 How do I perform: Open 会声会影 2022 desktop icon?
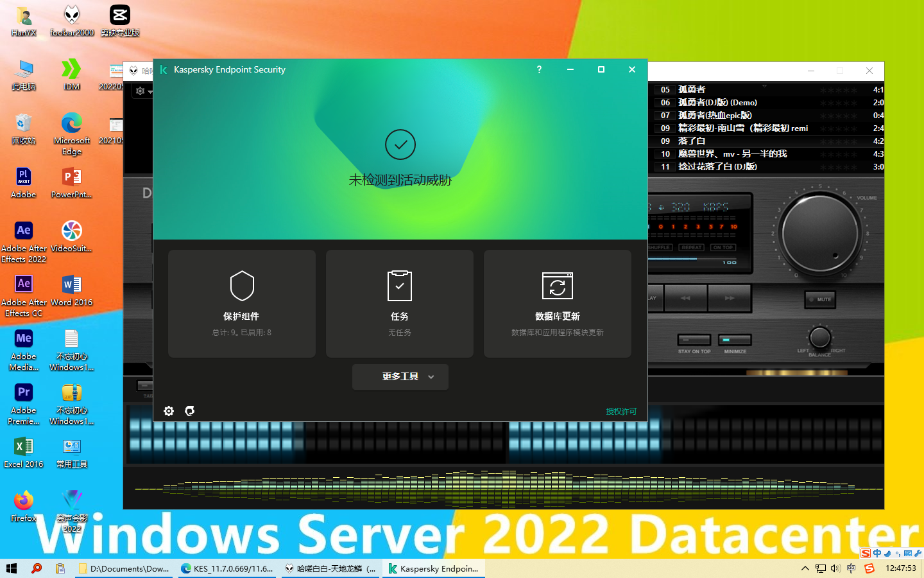72,511
